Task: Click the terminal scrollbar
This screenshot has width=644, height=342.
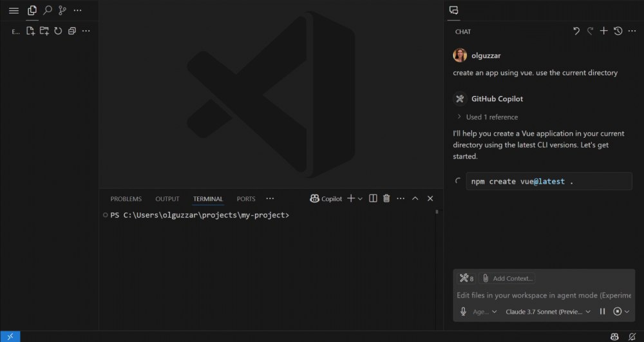Action: 437,212
